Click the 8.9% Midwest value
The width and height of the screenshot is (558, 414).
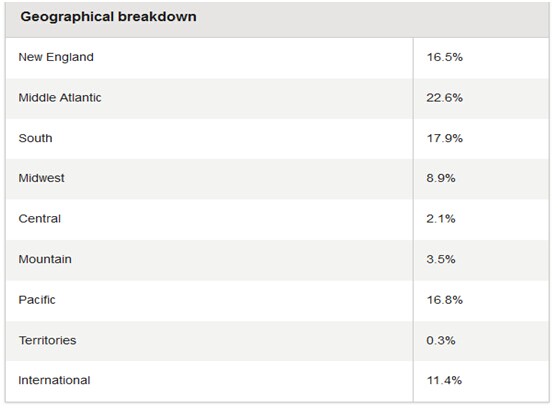[441, 178]
